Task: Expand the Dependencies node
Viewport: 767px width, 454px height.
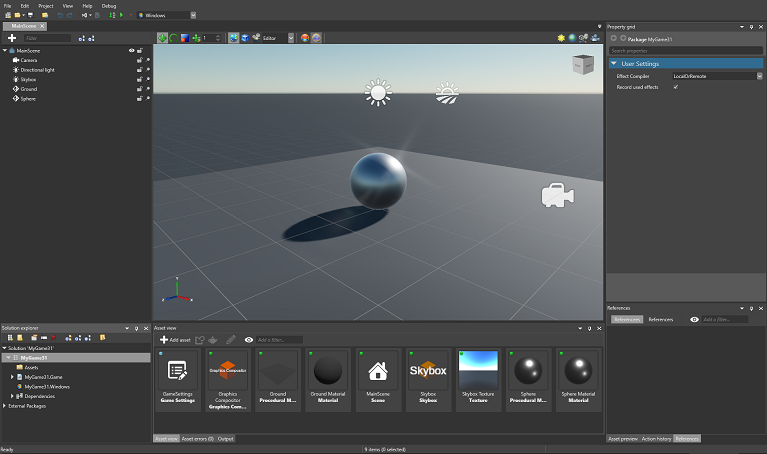Action: point(12,396)
